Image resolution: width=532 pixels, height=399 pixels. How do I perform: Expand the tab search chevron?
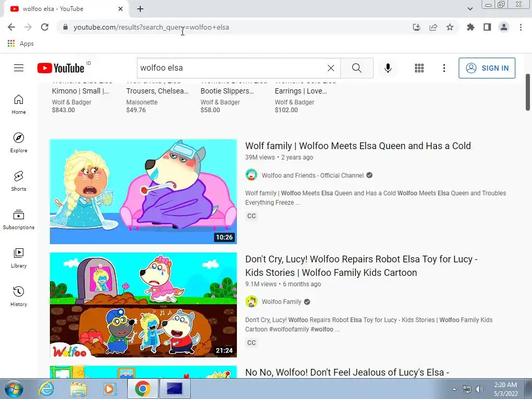pos(470,9)
